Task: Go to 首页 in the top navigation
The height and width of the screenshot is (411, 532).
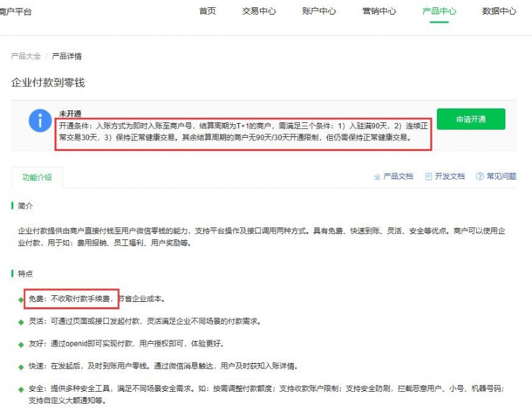Action: coord(207,11)
